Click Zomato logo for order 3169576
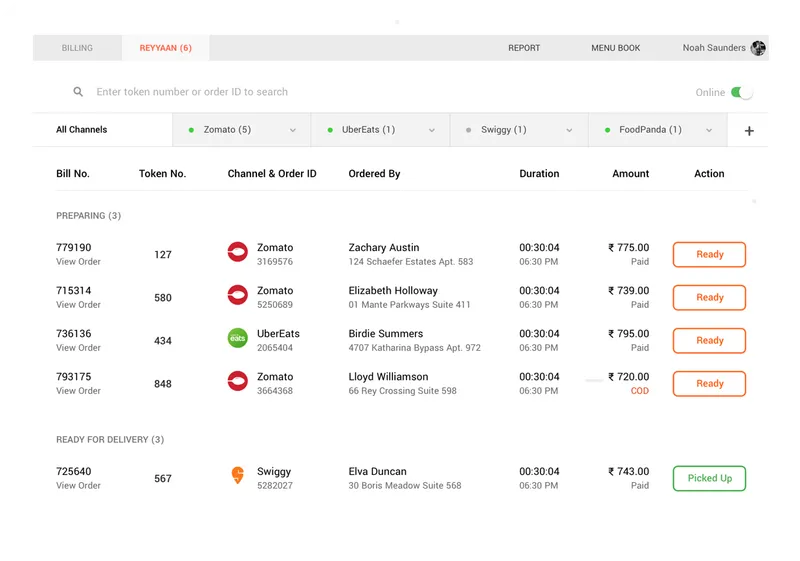Image resolution: width=800 pixels, height=561 pixels. tap(237, 252)
